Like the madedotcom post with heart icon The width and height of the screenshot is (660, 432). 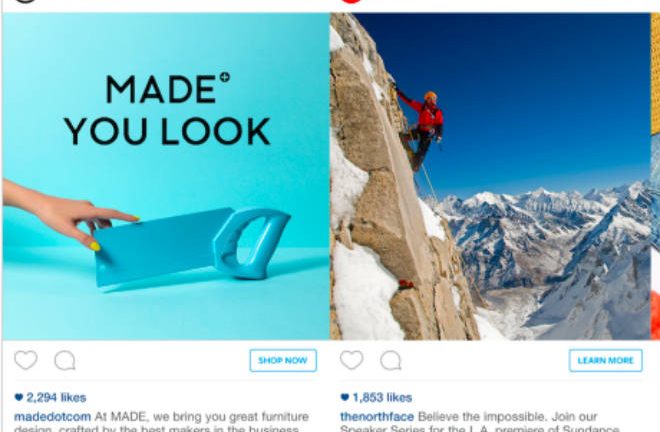[x=26, y=360]
